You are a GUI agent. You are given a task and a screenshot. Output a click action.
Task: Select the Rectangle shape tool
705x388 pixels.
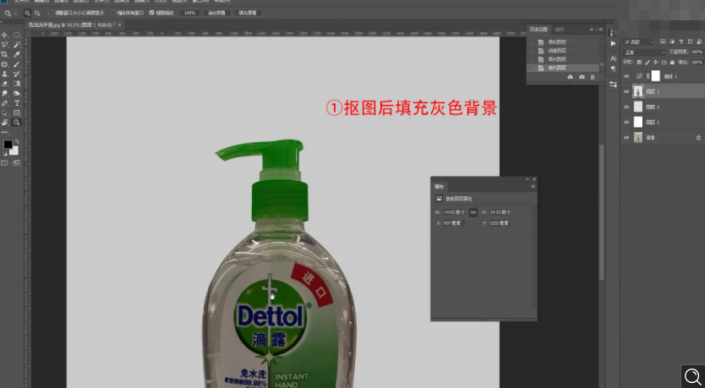(x=17, y=112)
